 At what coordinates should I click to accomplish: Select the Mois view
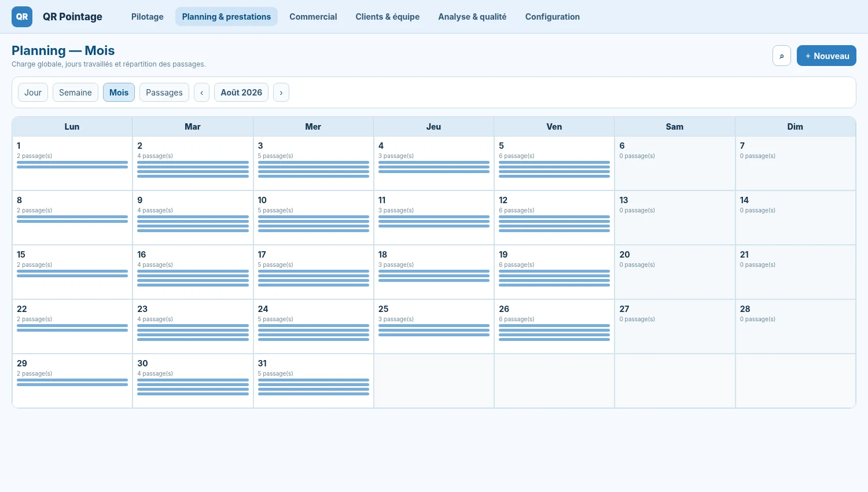119,93
